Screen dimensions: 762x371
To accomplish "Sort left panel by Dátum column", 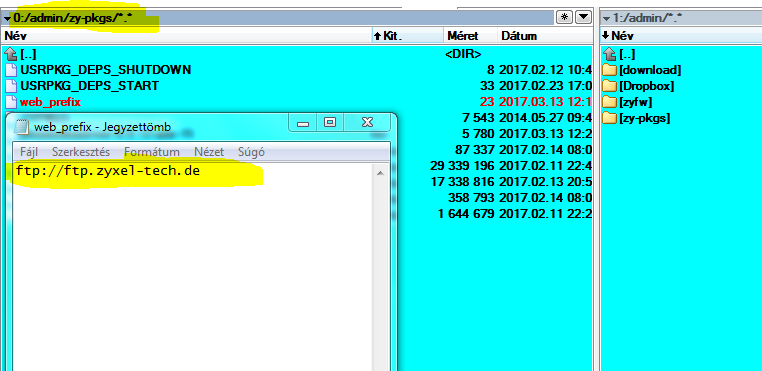I will (545, 35).
